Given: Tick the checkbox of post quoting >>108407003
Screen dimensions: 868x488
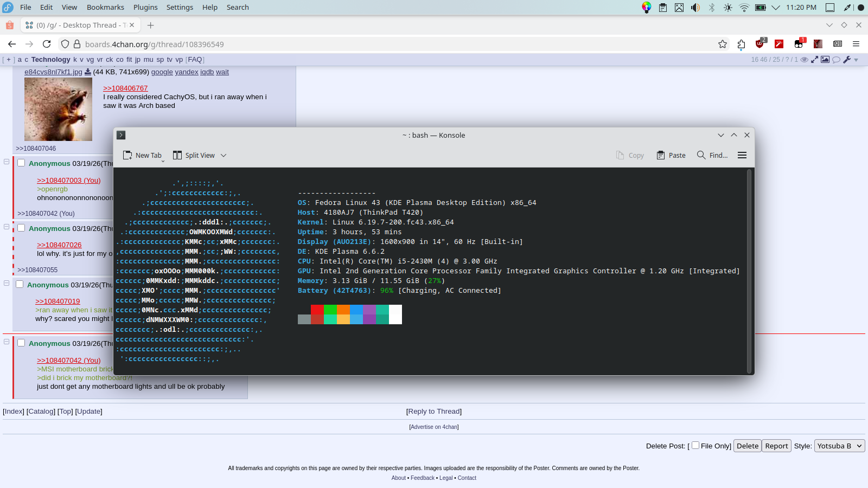Looking at the screenshot, I should click(x=21, y=163).
